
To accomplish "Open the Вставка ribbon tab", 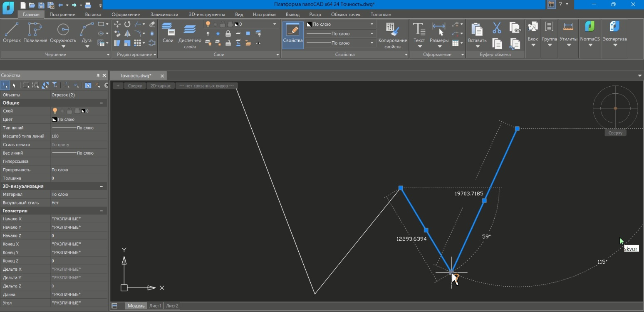I will tap(93, 14).
